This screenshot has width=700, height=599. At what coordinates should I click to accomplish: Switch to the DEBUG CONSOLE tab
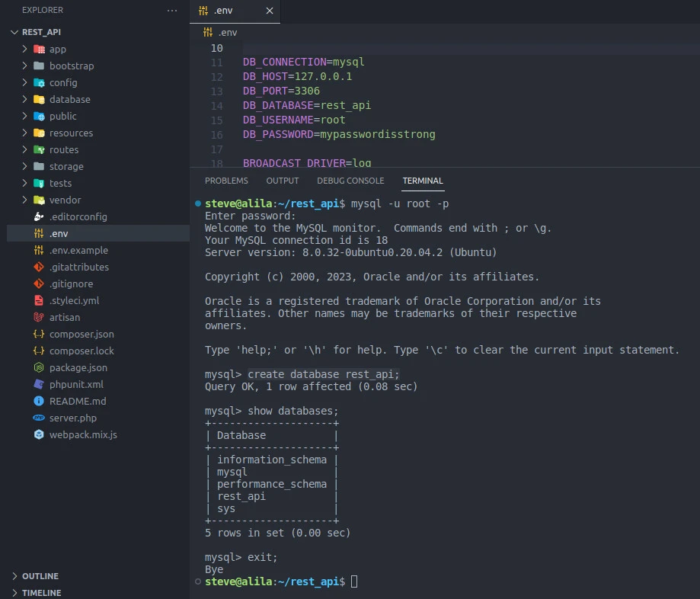(350, 181)
